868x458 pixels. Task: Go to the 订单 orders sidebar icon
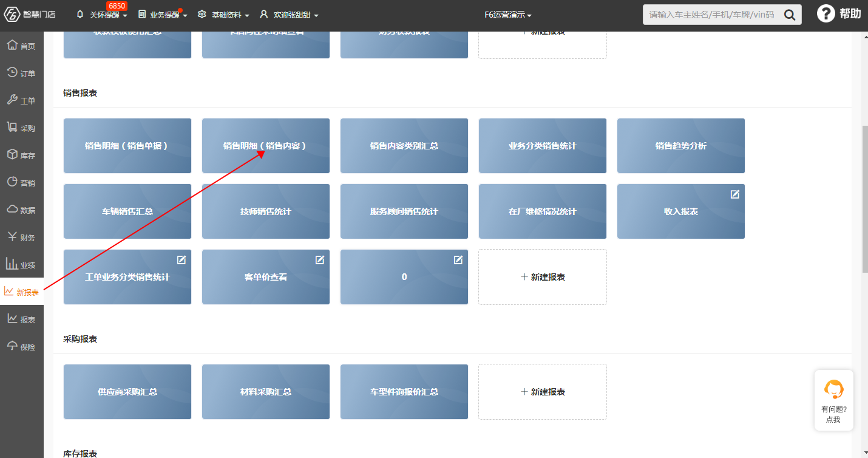(12, 72)
